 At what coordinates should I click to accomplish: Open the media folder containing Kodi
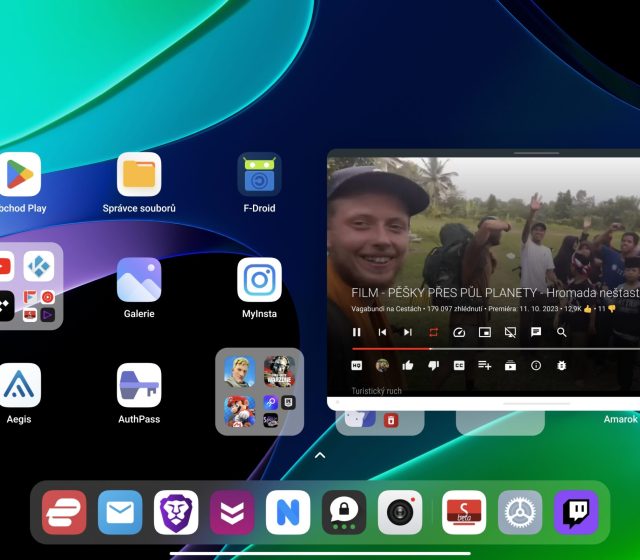(28, 286)
